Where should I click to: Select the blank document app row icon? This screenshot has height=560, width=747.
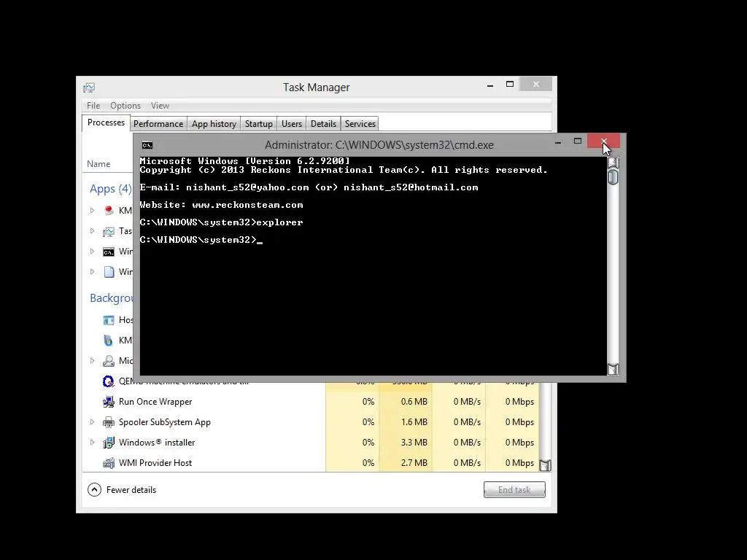tap(109, 272)
